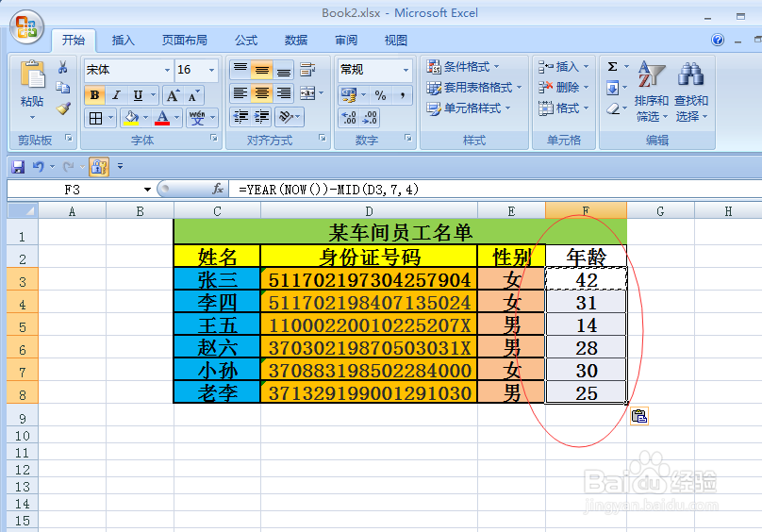
Task: Decrease indent icon
Action: pyautogui.click(x=240, y=117)
